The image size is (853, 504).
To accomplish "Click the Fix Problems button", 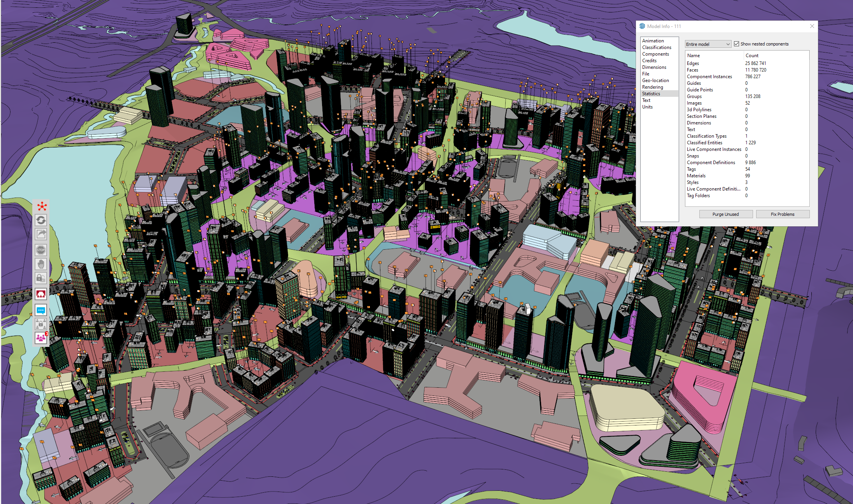I will (x=782, y=214).
